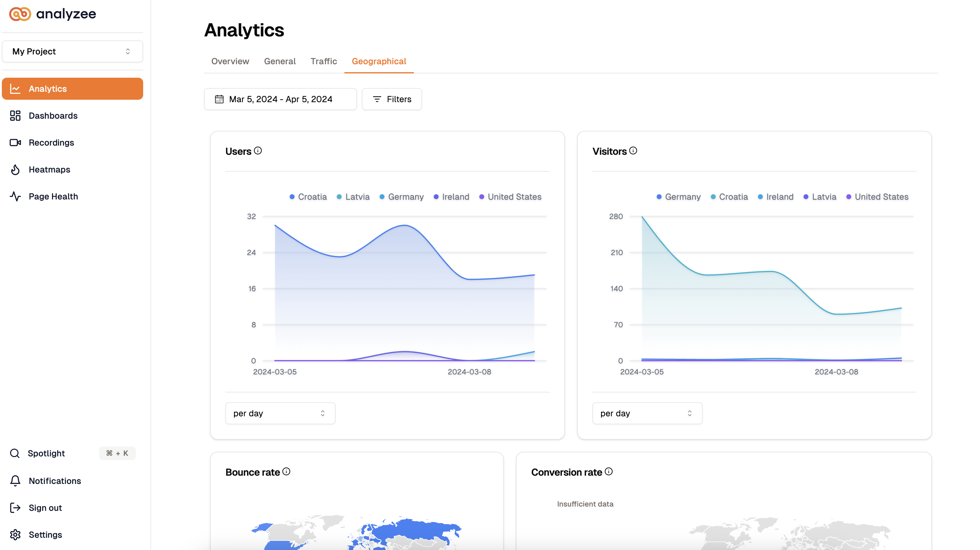Open the Users chart per day dropdown
The width and height of the screenshot is (980, 550).
[x=280, y=414]
